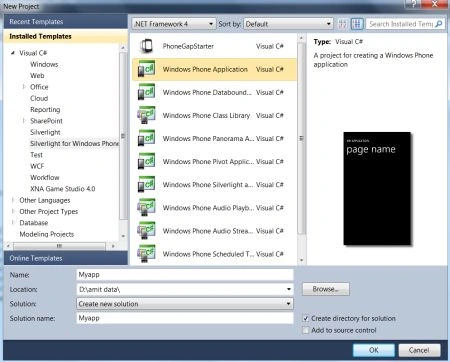450x362 pixels.
Task: Click template list scroll down arrow
Action: [x=301, y=260]
